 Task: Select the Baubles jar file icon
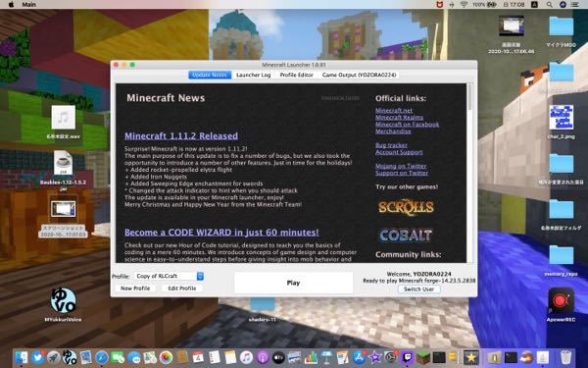point(63,163)
